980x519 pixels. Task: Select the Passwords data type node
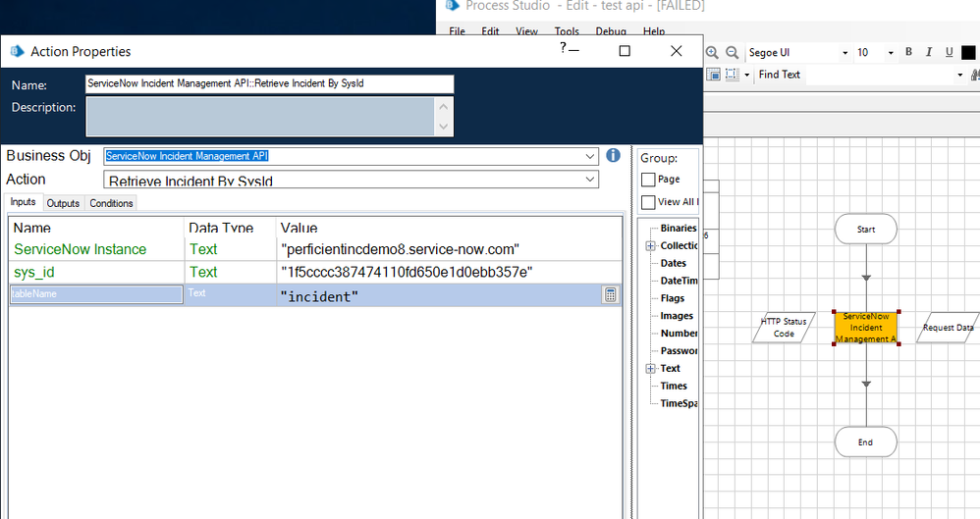point(679,351)
